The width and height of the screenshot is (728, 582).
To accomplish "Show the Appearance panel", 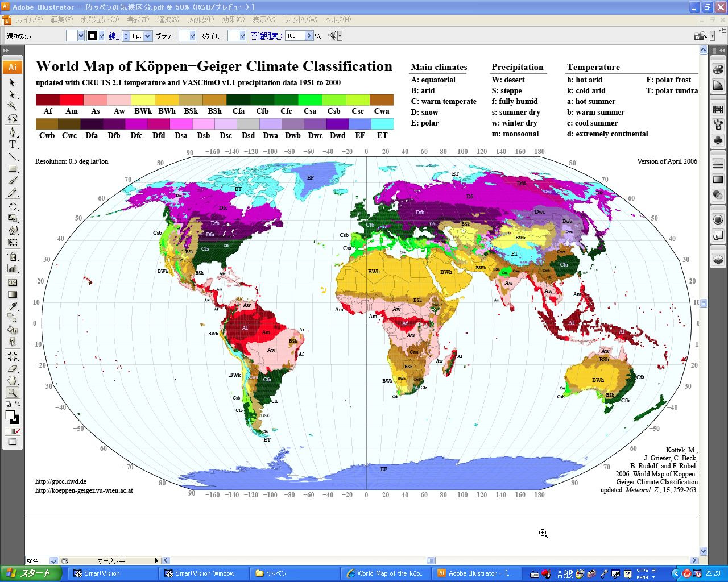I will click(x=718, y=219).
